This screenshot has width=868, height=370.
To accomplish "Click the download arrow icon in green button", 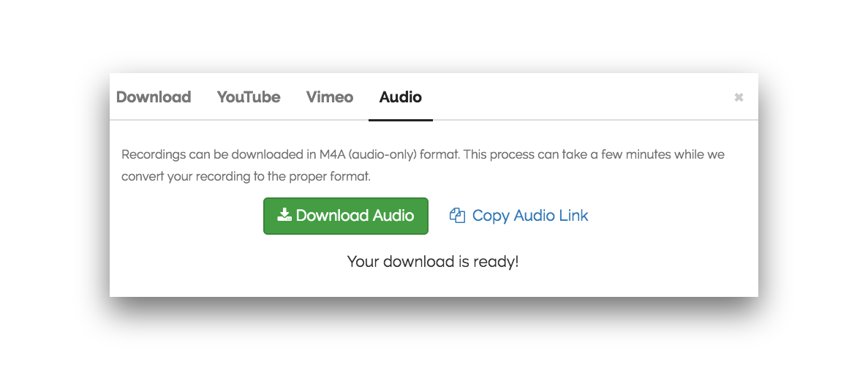I will click(284, 216).
